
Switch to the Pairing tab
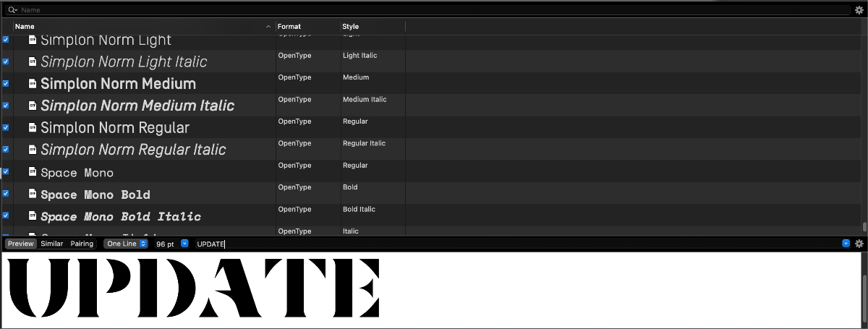(x=82, y=244)
